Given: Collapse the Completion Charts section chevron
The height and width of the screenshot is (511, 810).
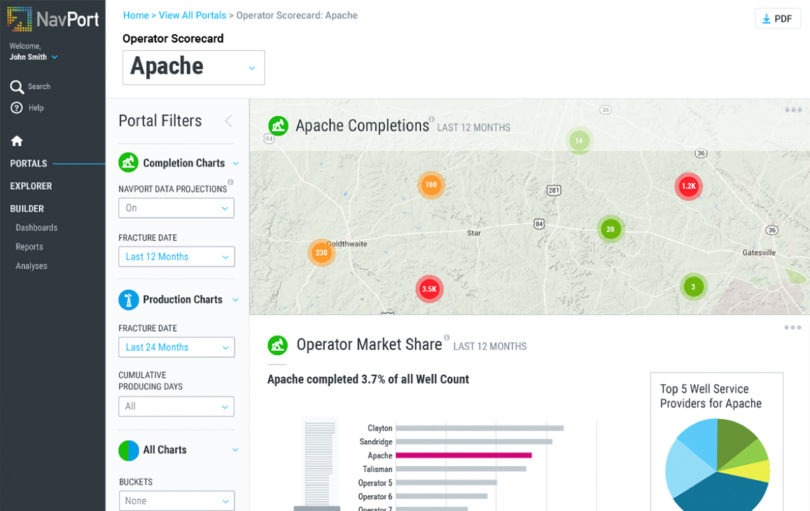Looking at the screenshot, I should pos(236,163).
